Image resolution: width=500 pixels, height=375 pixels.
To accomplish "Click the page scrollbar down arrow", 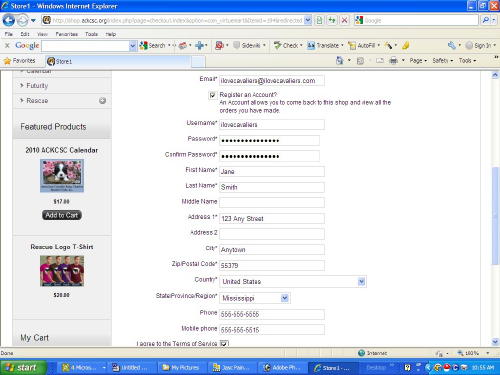I will pos(495,342).
